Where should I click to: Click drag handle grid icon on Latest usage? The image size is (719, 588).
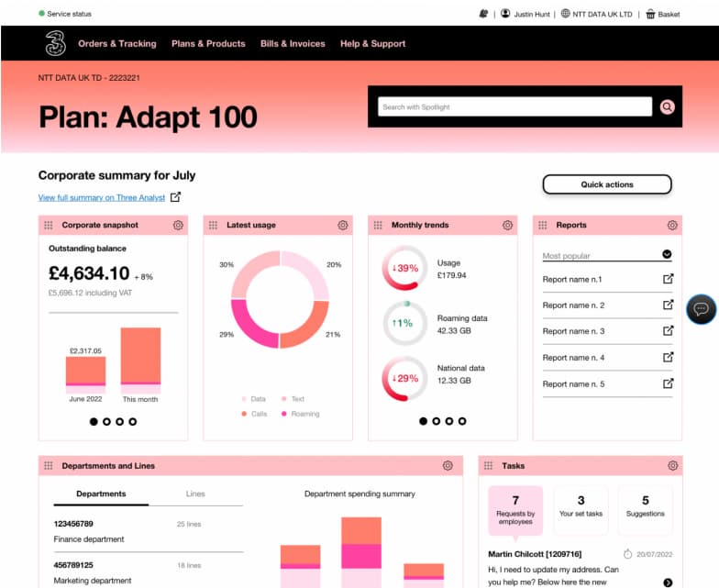click(x=213, y=226)
